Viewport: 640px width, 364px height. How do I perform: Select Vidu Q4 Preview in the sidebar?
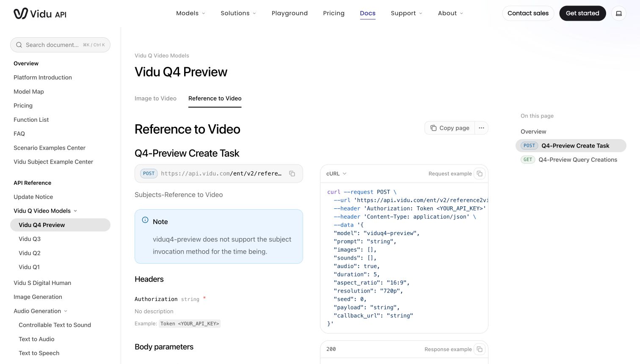click(x=60, y=225)
